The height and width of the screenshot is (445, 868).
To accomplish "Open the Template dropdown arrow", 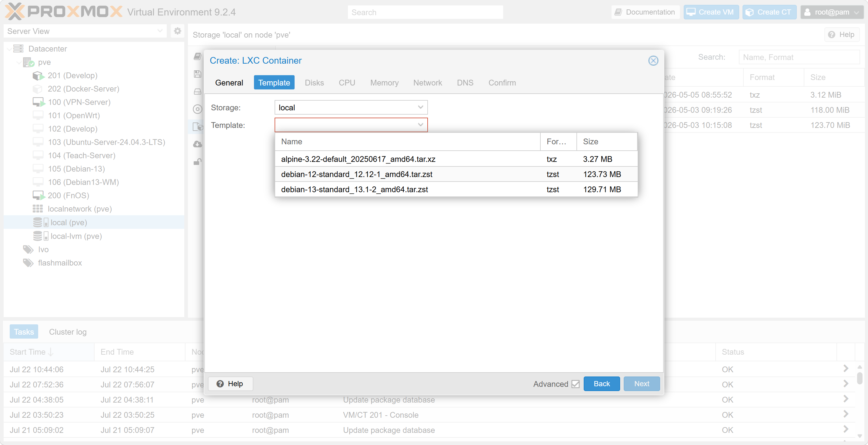I will (420, 125).
